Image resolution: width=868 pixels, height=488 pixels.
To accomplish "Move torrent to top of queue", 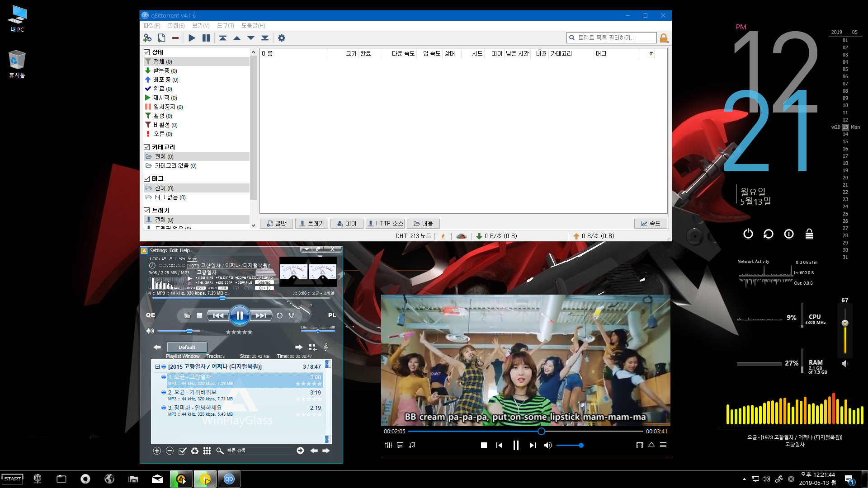I will (223, 38).
